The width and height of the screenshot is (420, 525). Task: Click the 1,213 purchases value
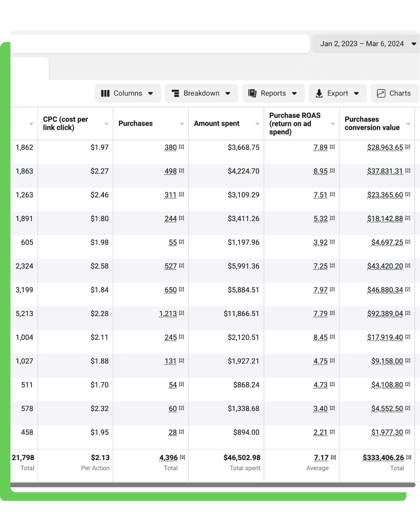pyautogui.click(x=168, y=313)
